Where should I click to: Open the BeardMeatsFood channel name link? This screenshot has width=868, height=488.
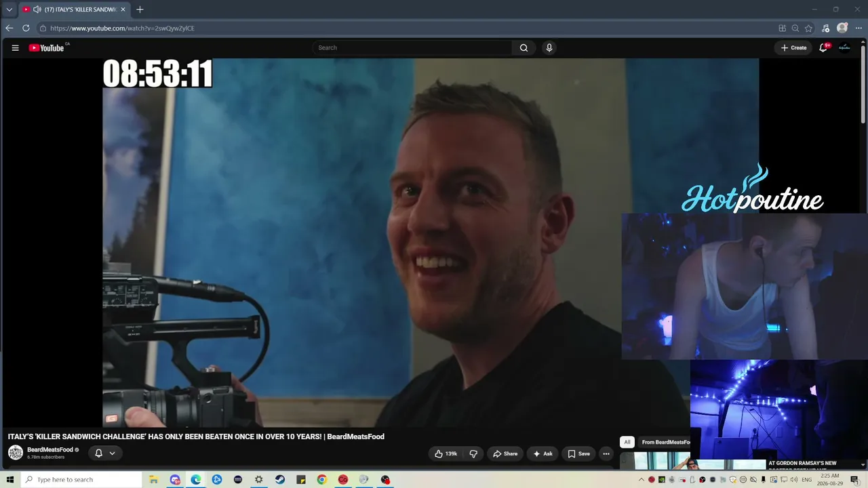[50, 450]
